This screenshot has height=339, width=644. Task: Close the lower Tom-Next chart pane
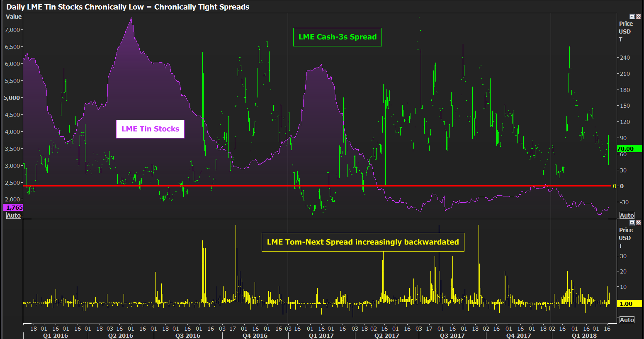[638, 223]
